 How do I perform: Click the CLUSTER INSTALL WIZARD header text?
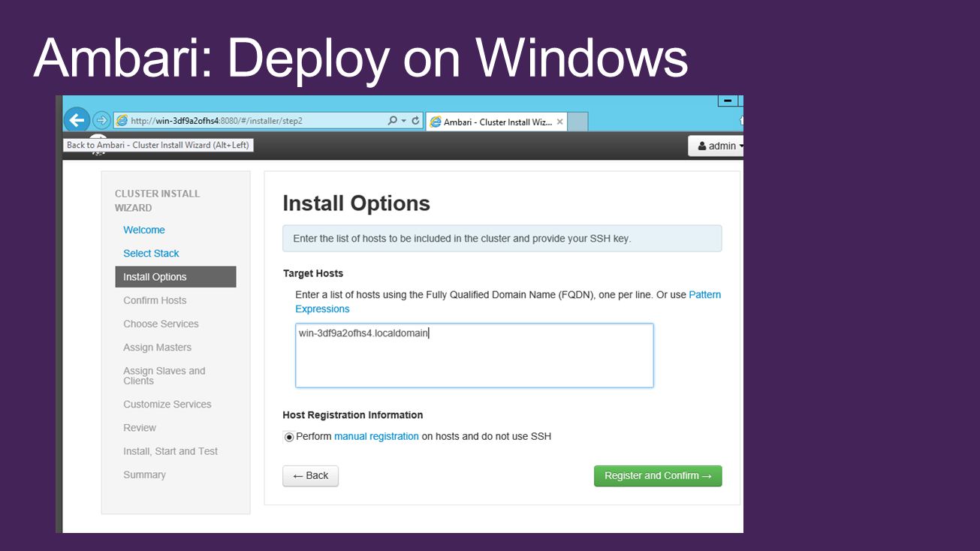tap(157, 200)
